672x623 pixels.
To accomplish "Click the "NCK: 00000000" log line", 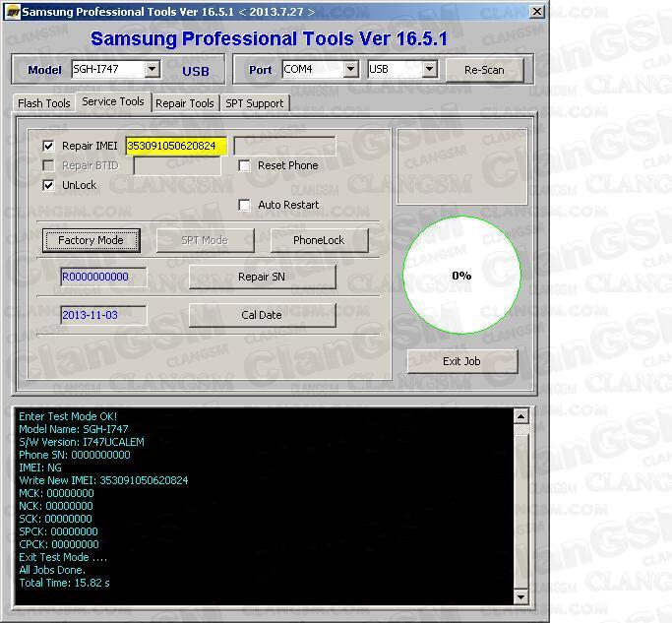I will click(56, 507).
